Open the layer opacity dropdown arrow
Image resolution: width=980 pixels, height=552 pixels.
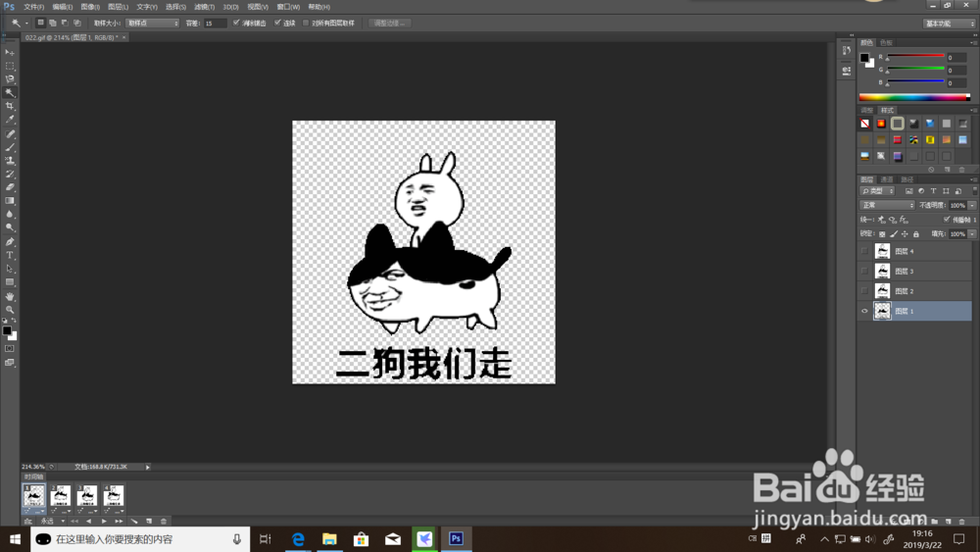coord(972,205)
